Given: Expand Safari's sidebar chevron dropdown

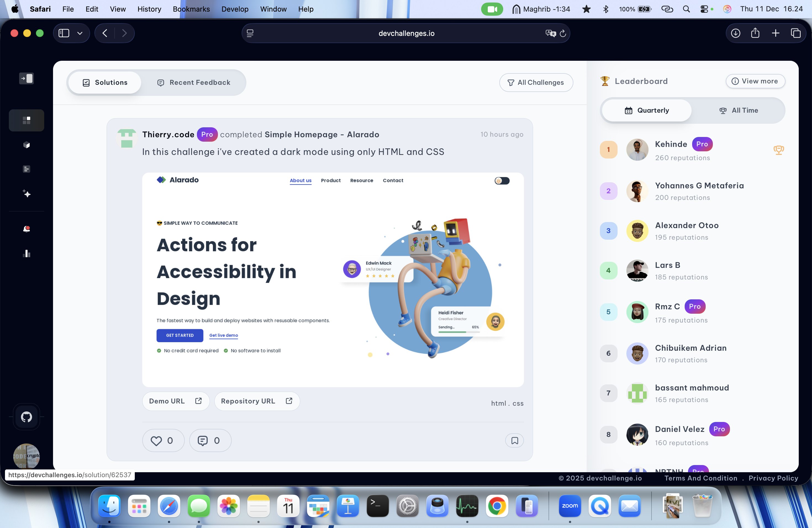Looking at the screenshot, I should point(80,33).
